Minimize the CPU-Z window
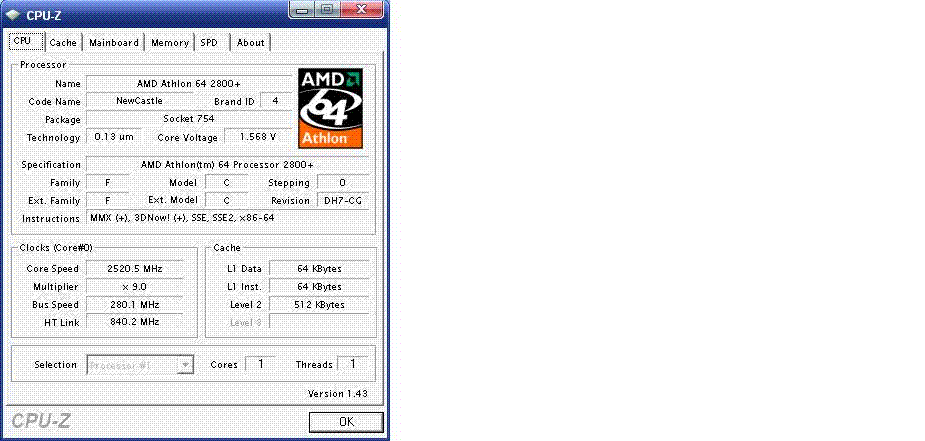Screen dimensions: 925x441 click(303, 10)
